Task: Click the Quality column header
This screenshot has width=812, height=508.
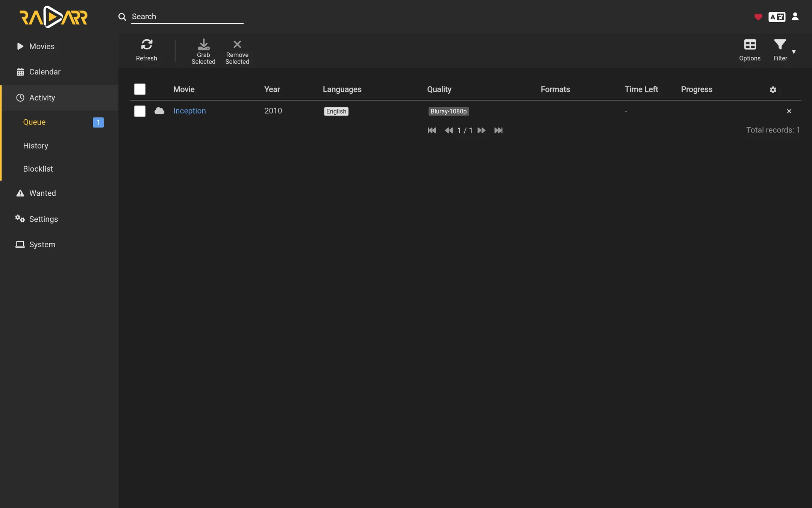Action: [439, 90]
